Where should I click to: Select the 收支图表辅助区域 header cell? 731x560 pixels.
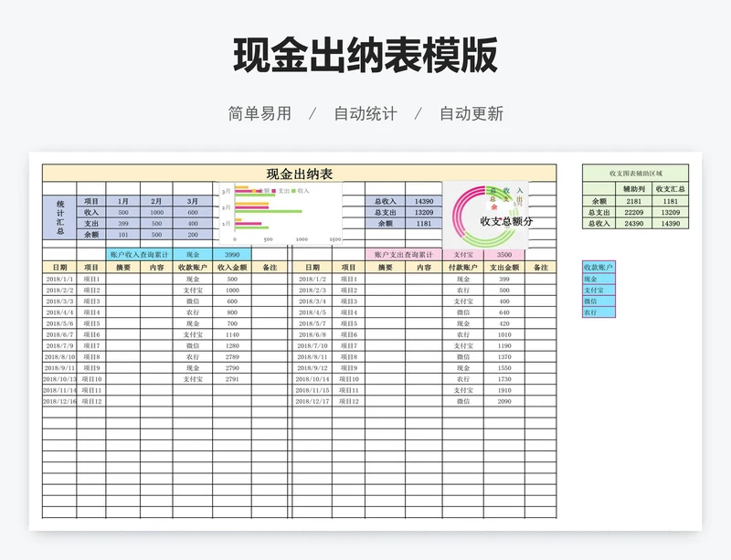point(635,173)
